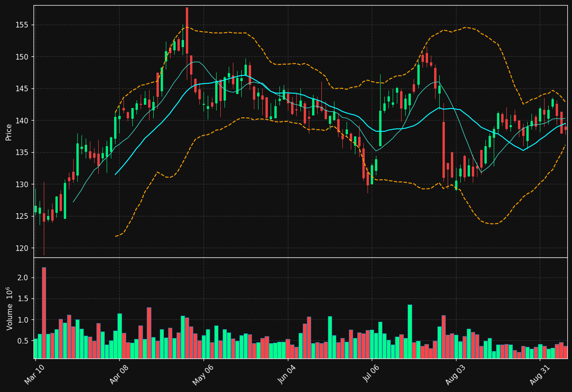Viewport: 572px width, 392px height.
Task: Click the Apr 08 date label
Action: click(119, 374)
